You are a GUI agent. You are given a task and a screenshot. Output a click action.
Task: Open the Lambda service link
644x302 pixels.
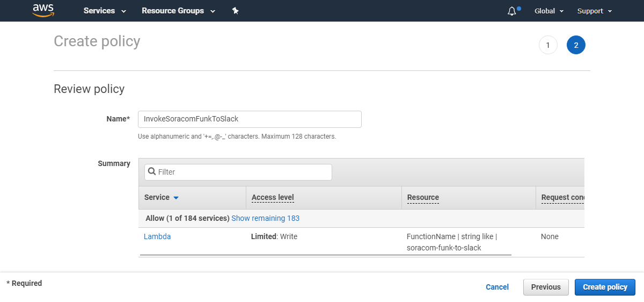[157, 236]
